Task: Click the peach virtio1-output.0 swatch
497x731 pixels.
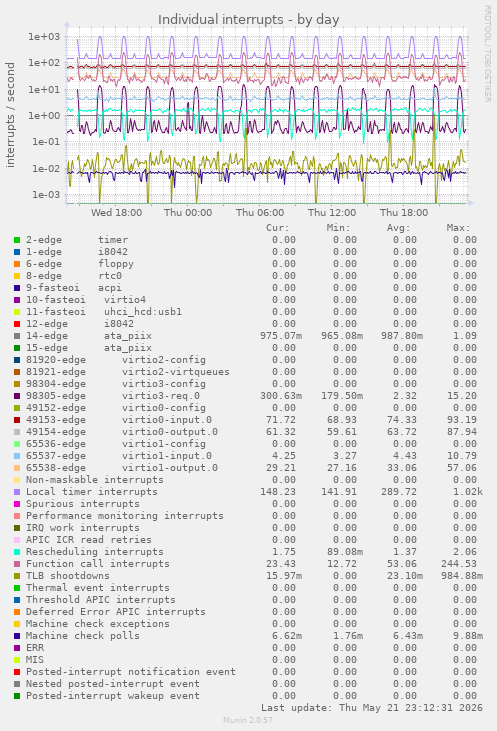Action: 17,468
